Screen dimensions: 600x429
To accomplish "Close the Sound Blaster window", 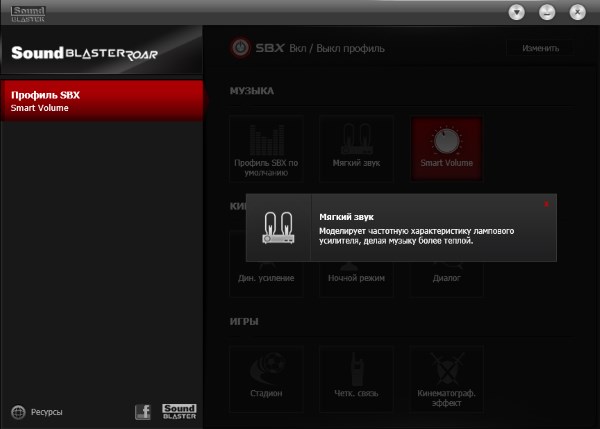I will pos(577,12).
